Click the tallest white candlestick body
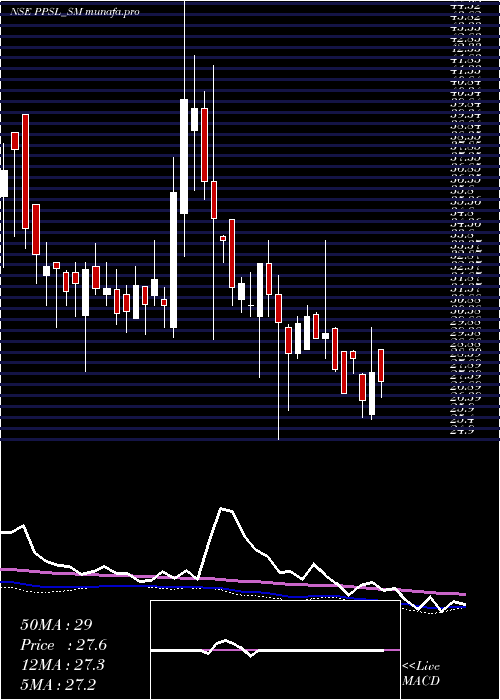Screen dimensions: 500x700 tap(173, 260)
